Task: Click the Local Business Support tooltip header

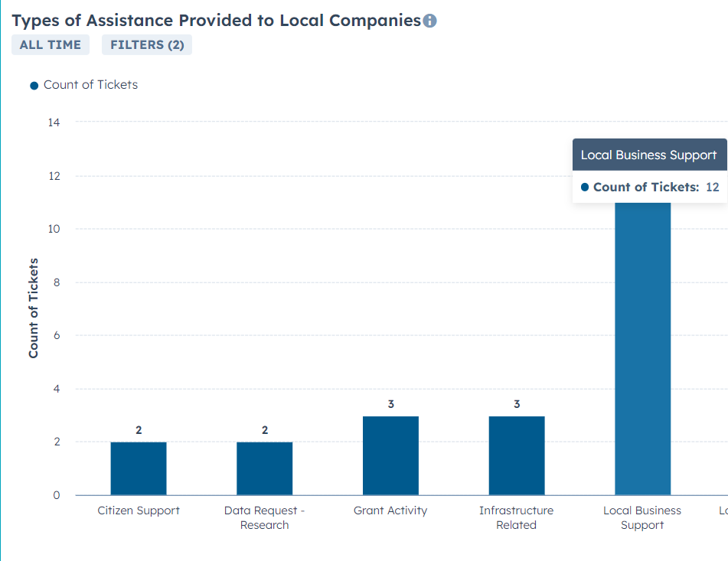Action: click(x=650, y=155)
